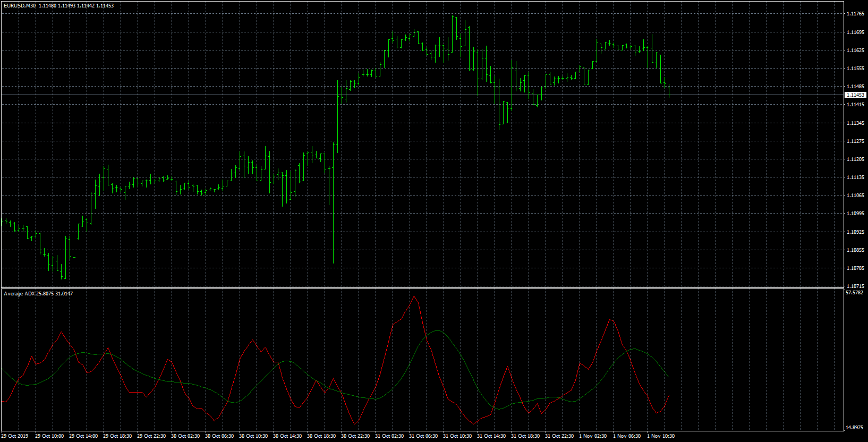Click the 1 Nov 06:30 time label
868x442 pixels.
(627, 436)
